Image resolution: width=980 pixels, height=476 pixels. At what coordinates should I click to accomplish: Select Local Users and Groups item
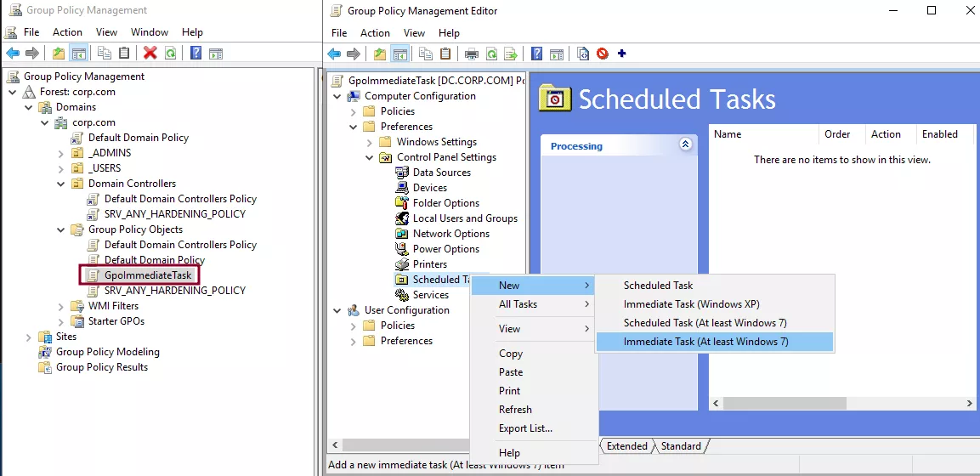coord(465,218)
